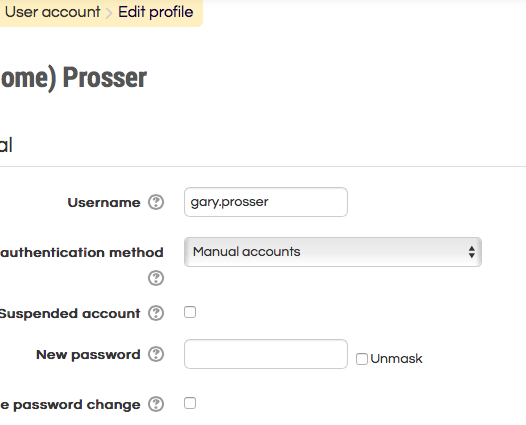Click the New password label
Viewport: 526px width, 425px height.
tap(88, 355)
